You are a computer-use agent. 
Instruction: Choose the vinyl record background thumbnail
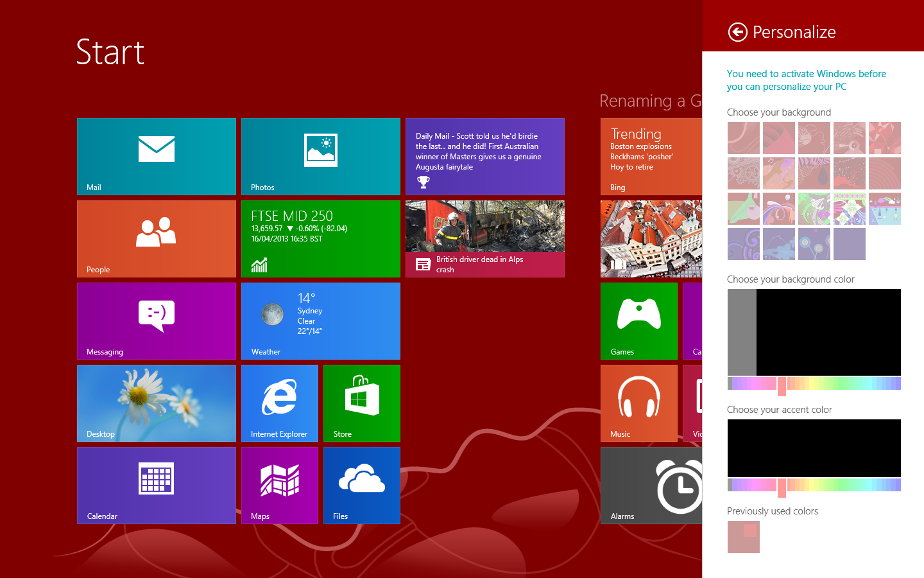click(x=850, y=138)
